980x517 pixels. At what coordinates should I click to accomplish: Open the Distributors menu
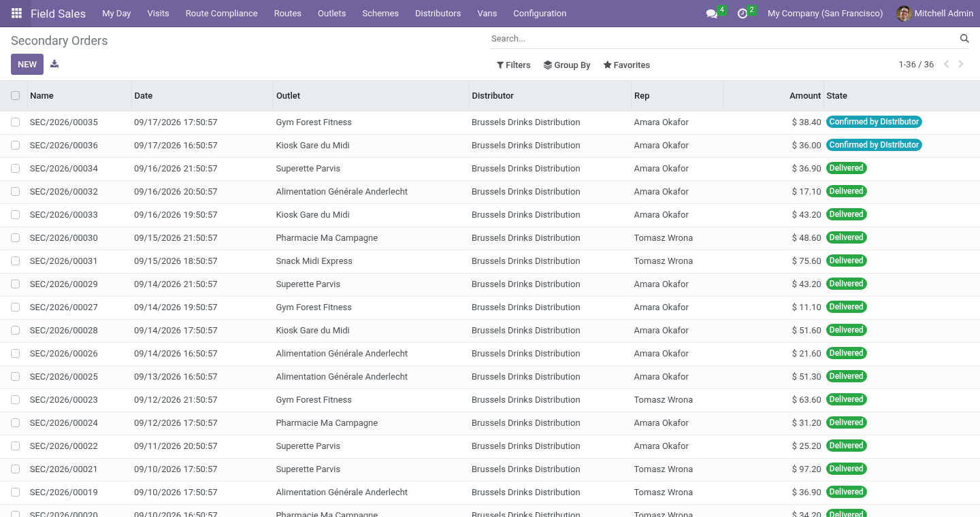[438, 14]
